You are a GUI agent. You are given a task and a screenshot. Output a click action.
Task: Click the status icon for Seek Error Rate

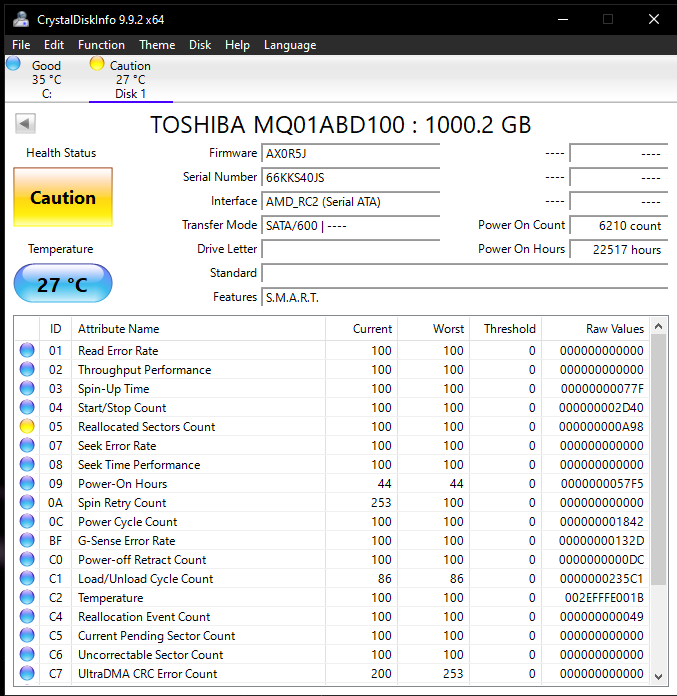(x=27, y=445)
